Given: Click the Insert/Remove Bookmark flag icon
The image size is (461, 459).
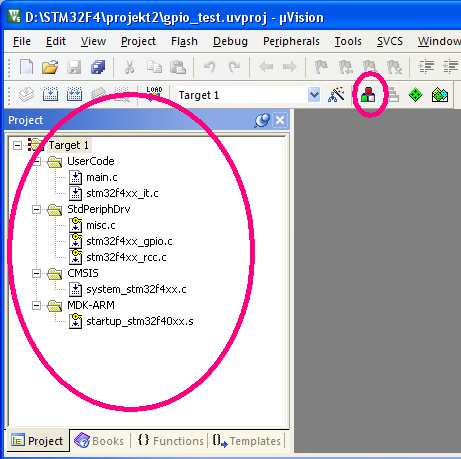Looking at the screenshot, I should click(x=321, y=67).
